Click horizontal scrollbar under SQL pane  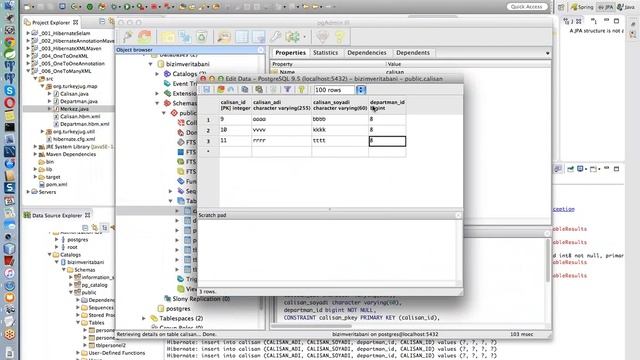pyautogui.click(x=311, y=326)
